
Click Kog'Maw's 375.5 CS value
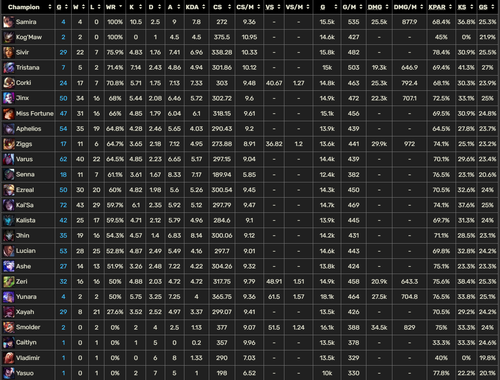tap(221, 37)
